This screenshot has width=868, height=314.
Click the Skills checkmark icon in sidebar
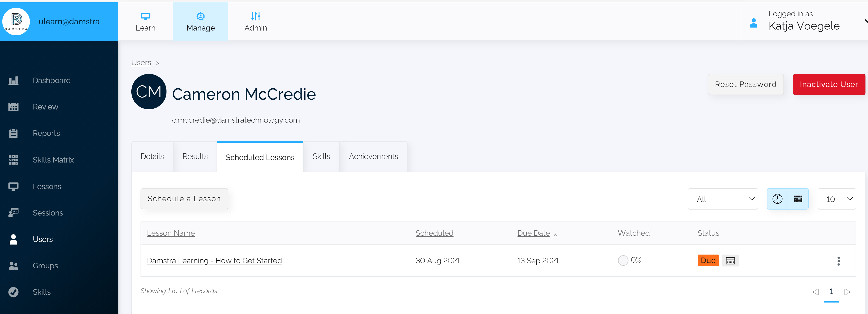click(x=14, y=292)
